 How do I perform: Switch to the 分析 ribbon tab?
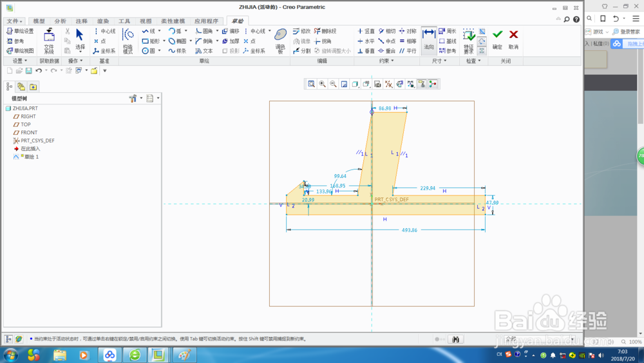(61, 21)
